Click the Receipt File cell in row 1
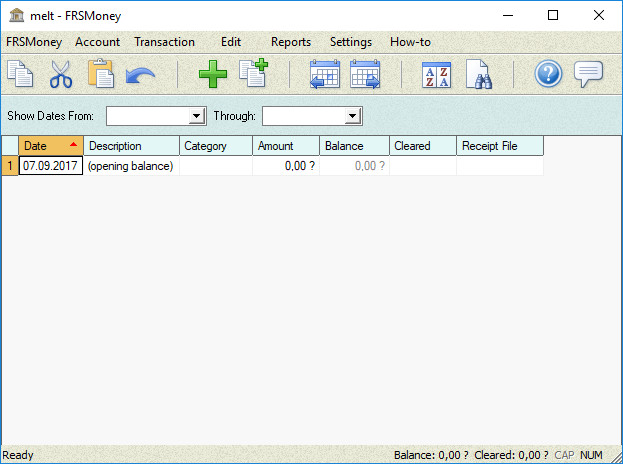Viewport: 623px width, 464px height. click(500, 166)
